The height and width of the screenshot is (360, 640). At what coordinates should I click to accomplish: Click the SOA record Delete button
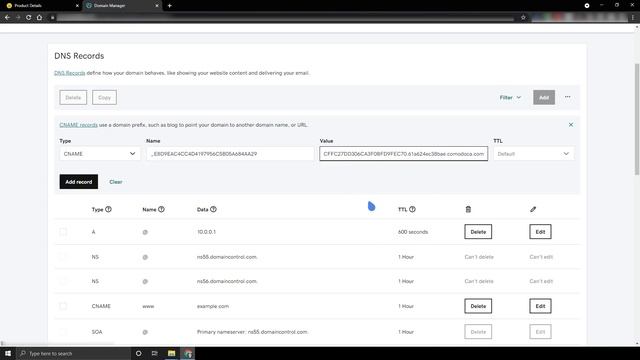coord(478,332)
